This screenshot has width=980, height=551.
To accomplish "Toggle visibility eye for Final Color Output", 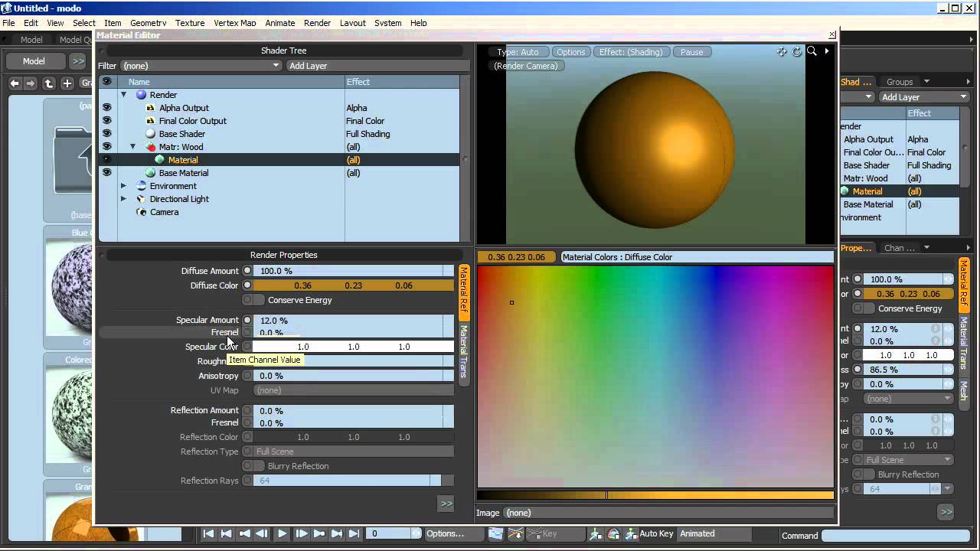I will tap(106, 121).
